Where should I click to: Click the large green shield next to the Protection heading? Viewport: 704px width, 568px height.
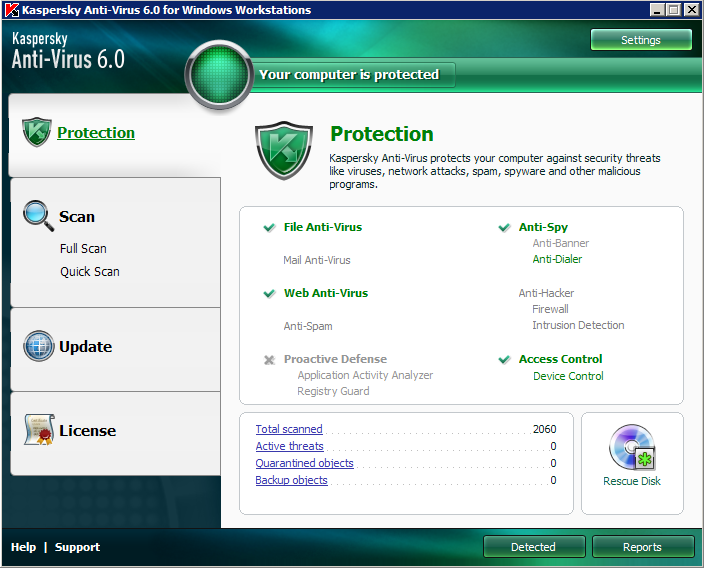(x=284, y=150)
